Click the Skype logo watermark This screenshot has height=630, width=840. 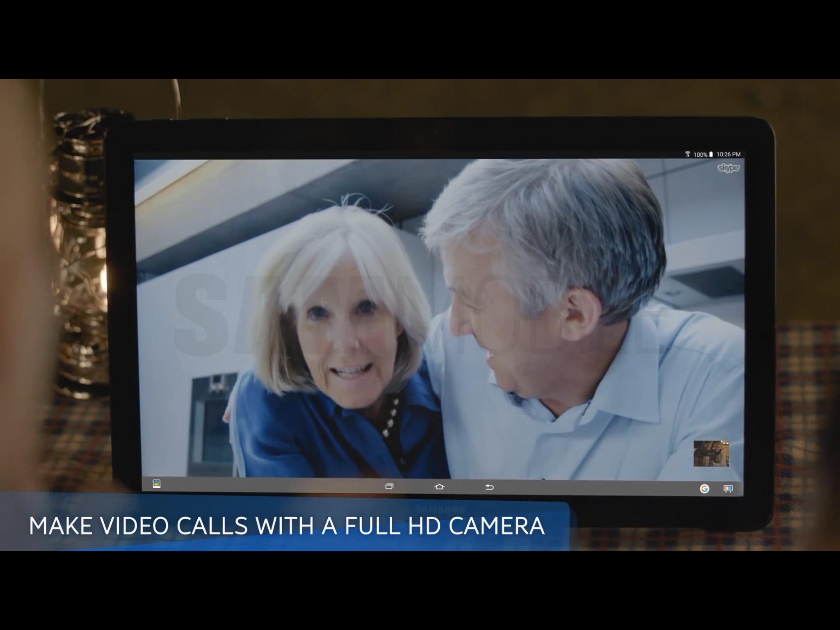[728, 168]
